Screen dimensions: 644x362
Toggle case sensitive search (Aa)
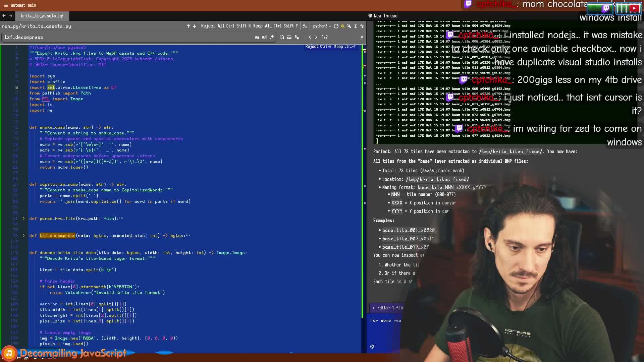(x=257, y=37)
